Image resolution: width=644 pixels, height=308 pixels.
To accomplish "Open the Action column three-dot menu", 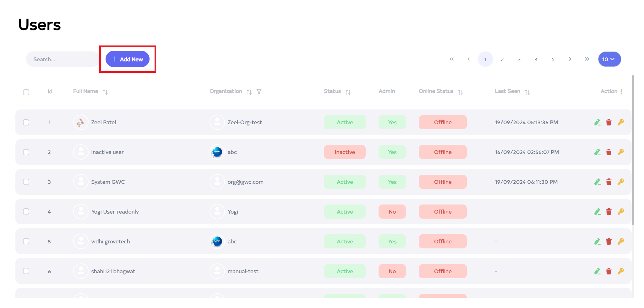I will click(x=621, y=91).
